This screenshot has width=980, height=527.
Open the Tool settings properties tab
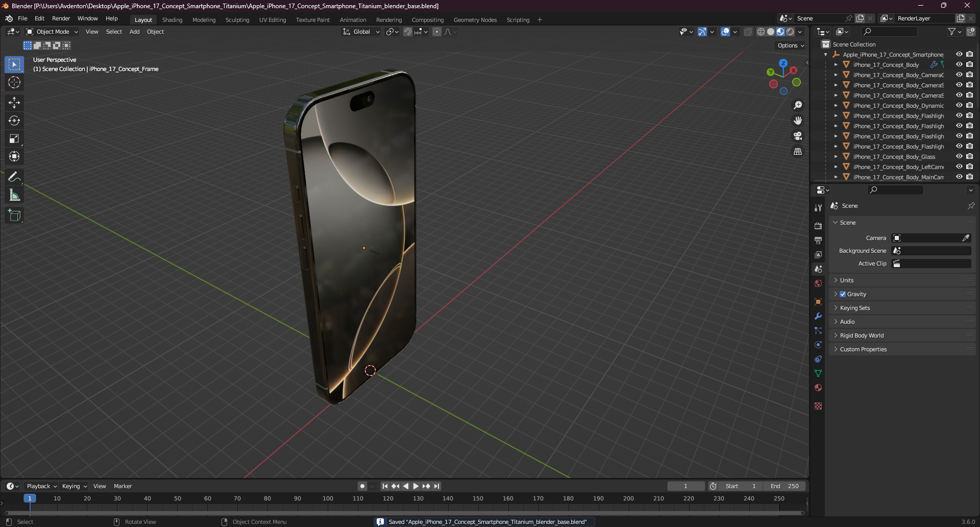coord(818,207)
